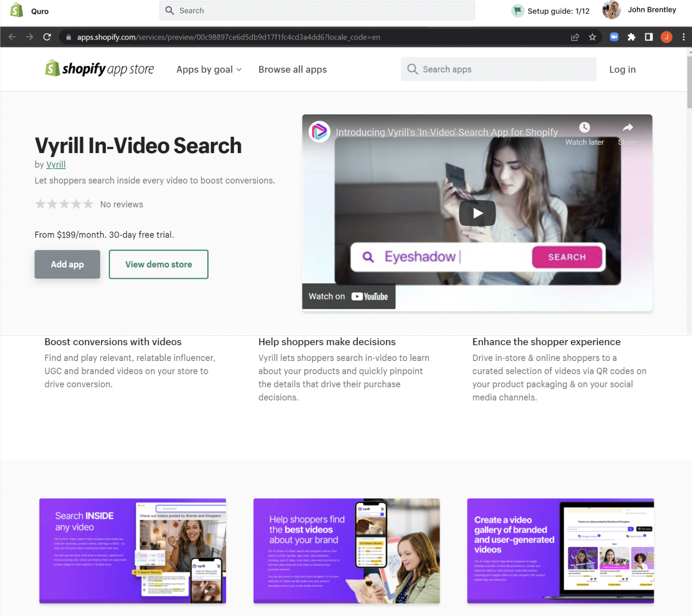The width and height of the screenshot is (692, 616).
Task: Bookmark this page with the star icon
Action: coord(592,37)
